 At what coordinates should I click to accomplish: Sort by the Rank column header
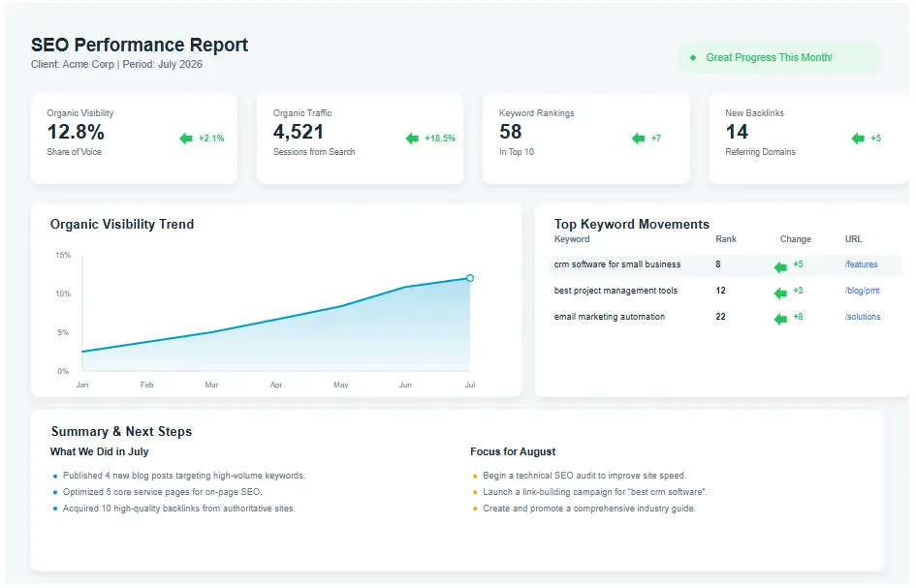click(x=725, y=239)
